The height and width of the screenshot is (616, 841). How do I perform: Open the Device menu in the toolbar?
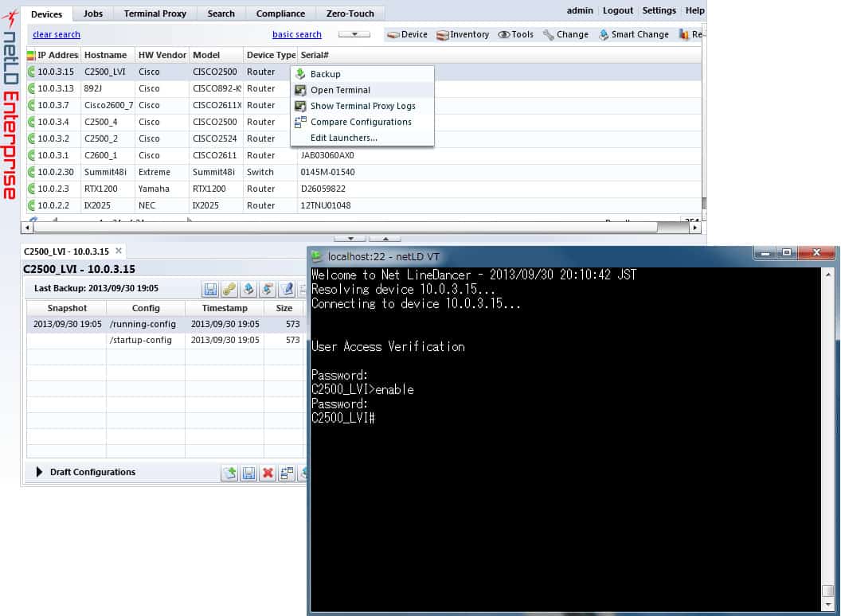pyautogui.click(x=407, y=34)
